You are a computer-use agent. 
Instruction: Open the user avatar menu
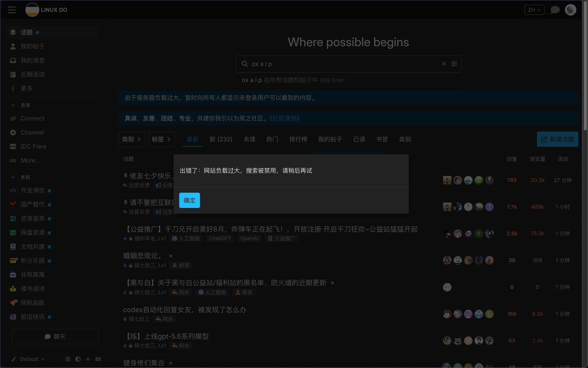point(571,10)
